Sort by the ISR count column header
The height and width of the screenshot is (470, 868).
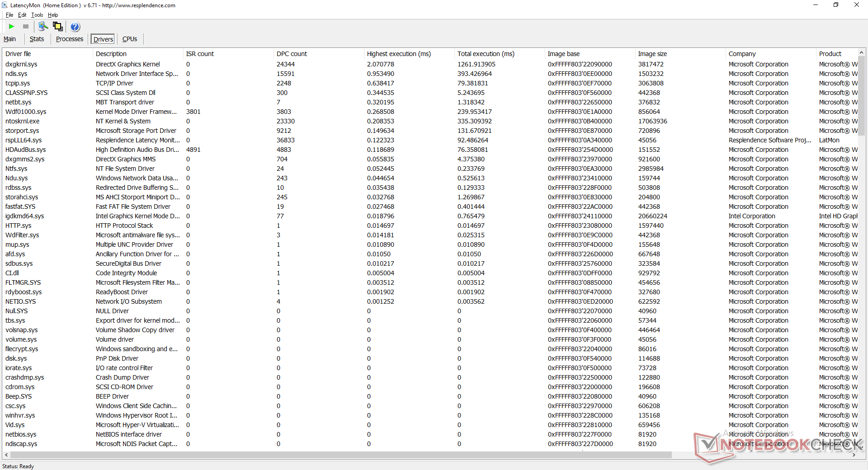point(228,54)
